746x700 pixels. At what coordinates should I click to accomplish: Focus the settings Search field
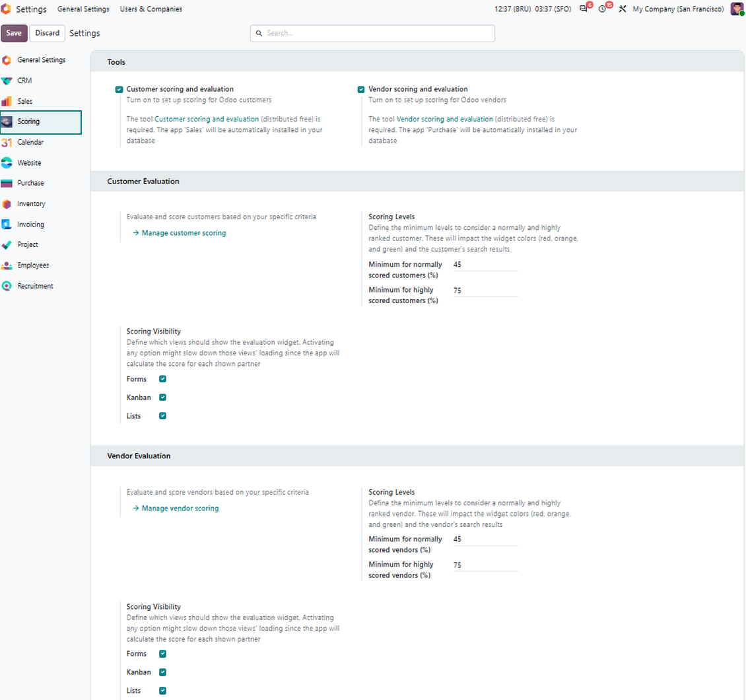point(372,33)
